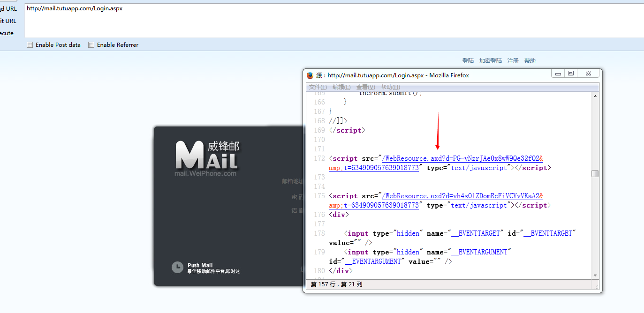The image size is (644, 313).
Task: Open the 帮助(H) menu in source window
Action: pyautogui.click(x=390, y=87)
